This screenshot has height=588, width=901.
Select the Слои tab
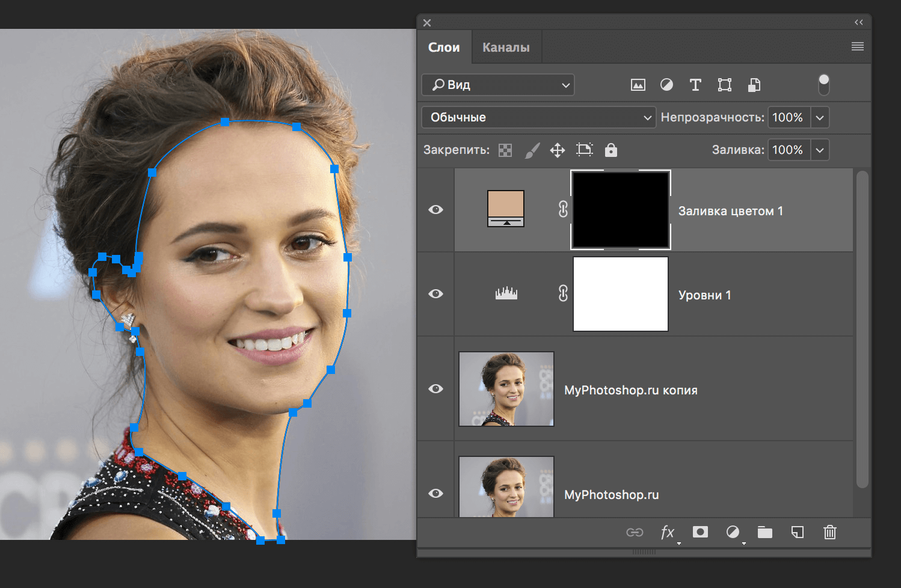coord(444,46)
